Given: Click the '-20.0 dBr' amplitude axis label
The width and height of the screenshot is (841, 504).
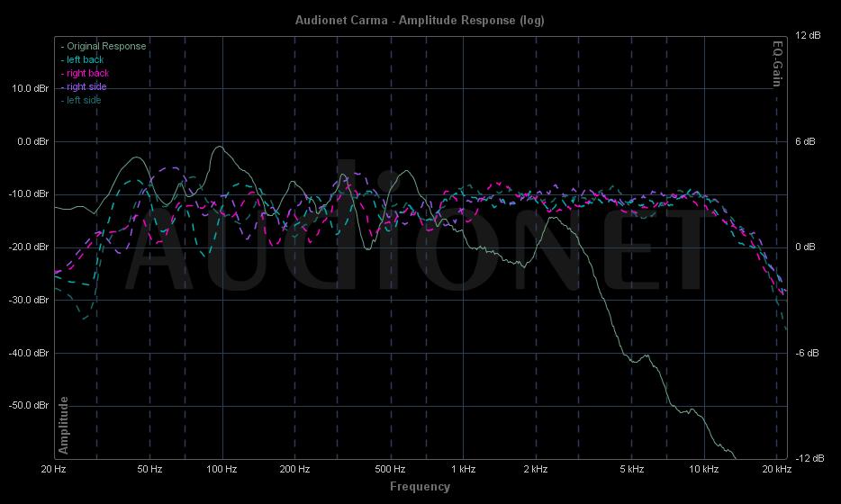Looking at the screenshot, I should [29, 247].
